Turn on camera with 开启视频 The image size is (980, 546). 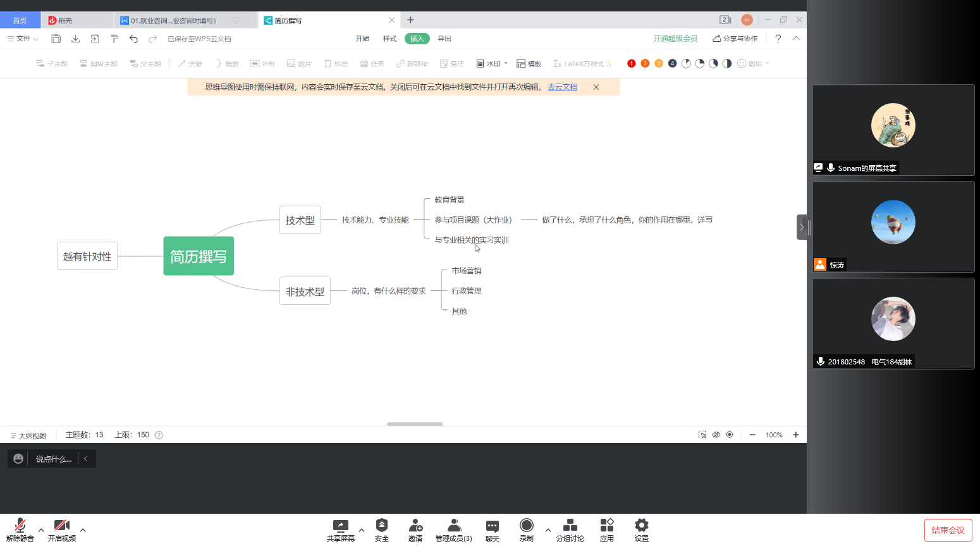pyautogui.click(x=62, y=530)
